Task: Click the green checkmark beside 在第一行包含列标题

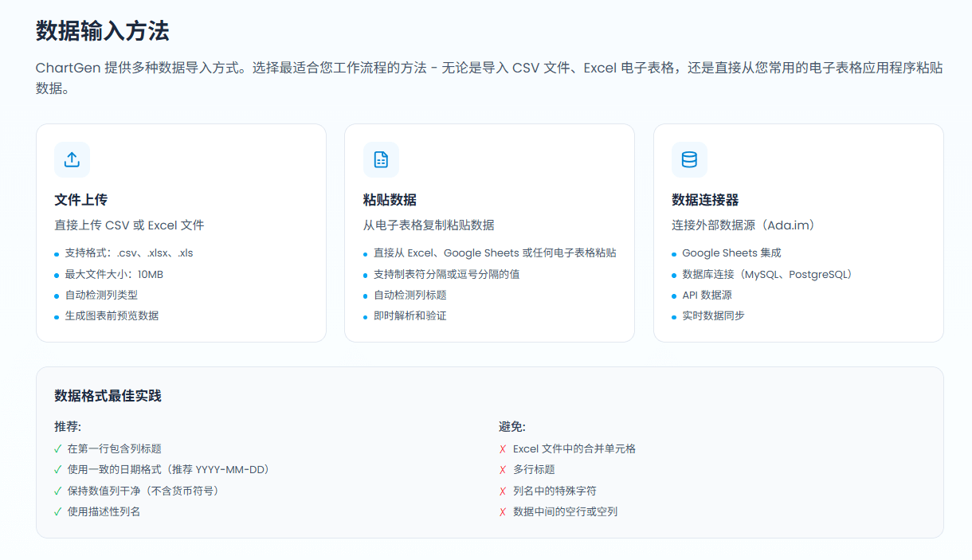Action: pos(57,448)
